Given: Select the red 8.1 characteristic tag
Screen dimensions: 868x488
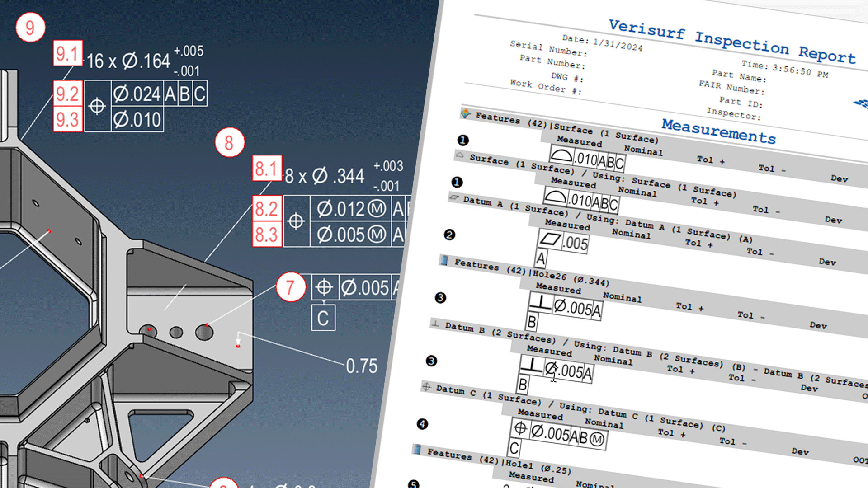Looking at the screenshot, I should coord(267,169).
